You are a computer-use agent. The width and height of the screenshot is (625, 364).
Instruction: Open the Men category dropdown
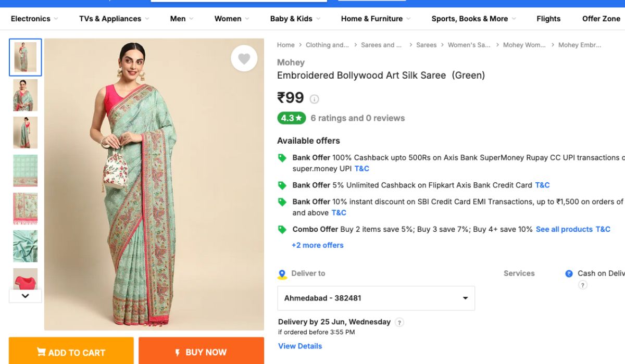pyautogui.click(x=182, y=19)
